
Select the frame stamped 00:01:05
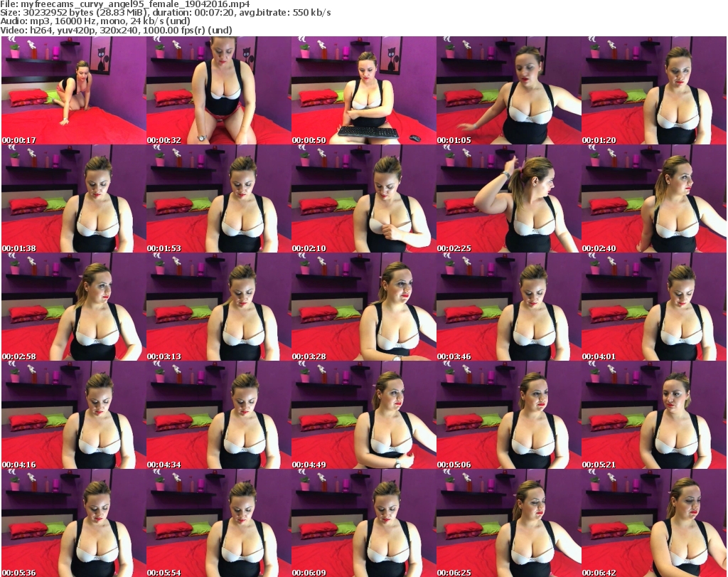pos(509,90)
